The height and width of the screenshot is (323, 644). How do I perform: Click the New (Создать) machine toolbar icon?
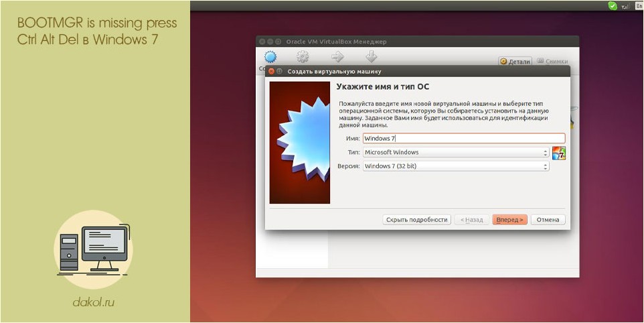click(270, 57)
